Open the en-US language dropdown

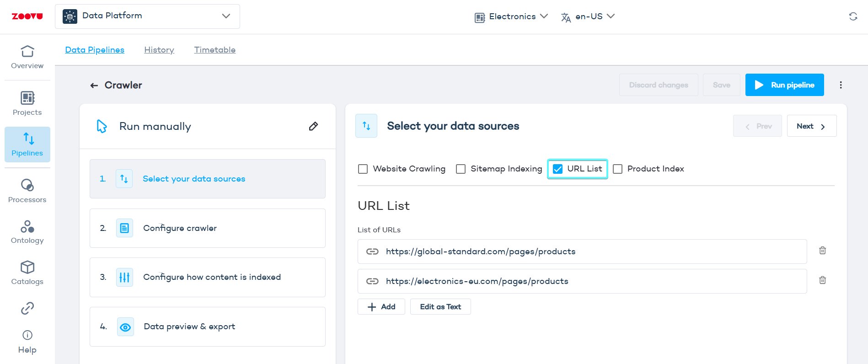[x=588, y=17]
